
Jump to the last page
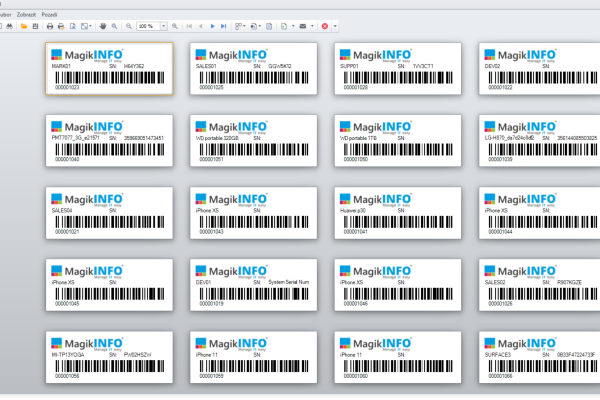coord(223,26)
